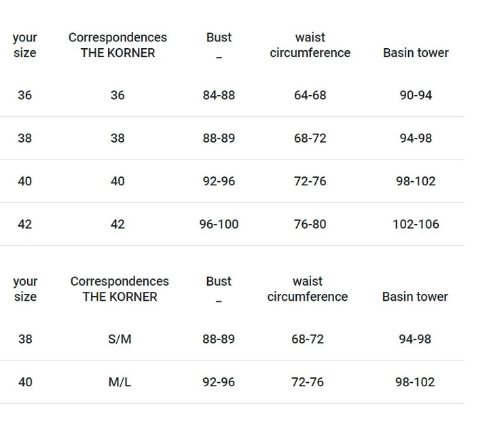Select the 102-106 basin tower value

coord(416,224)
